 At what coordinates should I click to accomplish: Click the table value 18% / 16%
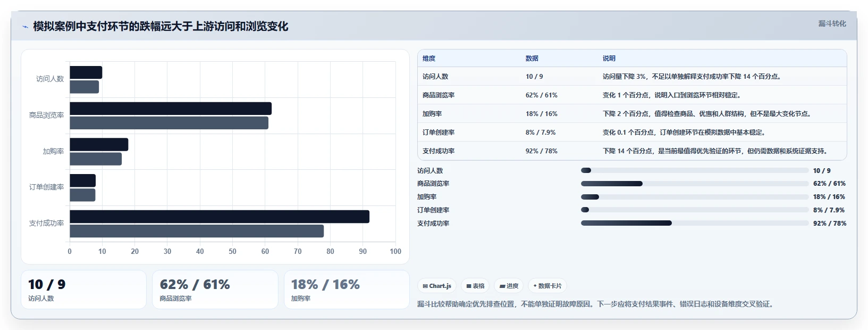pos(542,114)
